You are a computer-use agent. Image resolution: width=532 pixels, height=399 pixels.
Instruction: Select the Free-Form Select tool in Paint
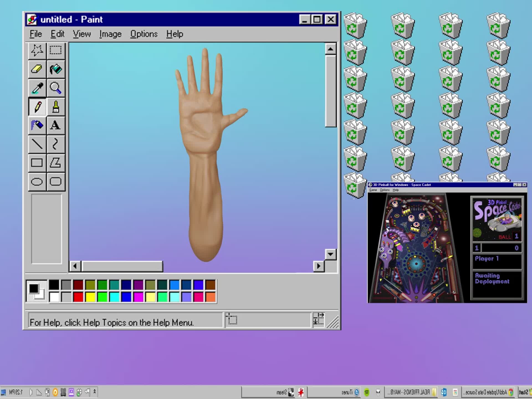pyautogui.click(x=37, y=51)
